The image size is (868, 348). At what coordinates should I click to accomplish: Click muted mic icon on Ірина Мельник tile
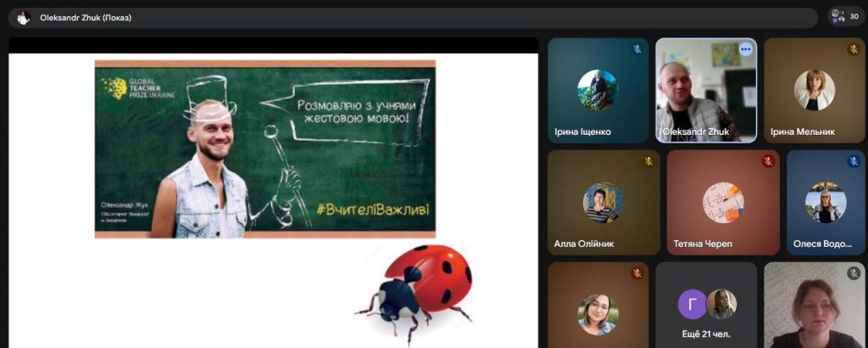(x=854, y=49)
